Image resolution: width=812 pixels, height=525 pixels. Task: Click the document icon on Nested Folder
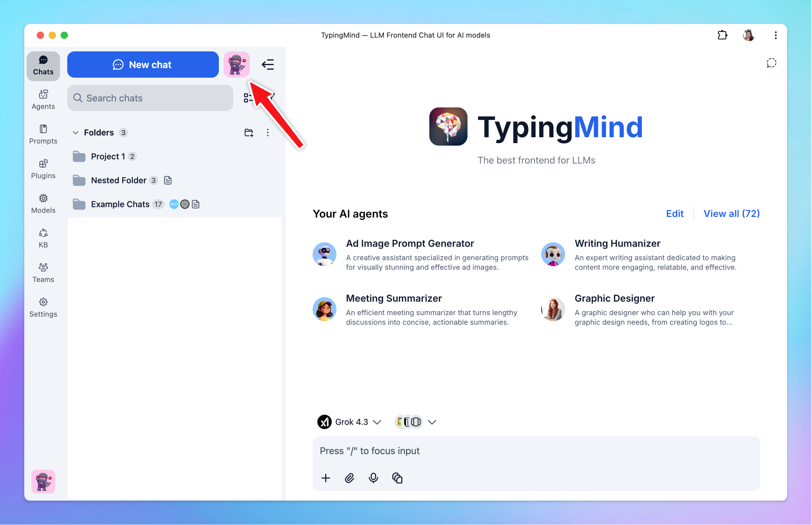click(x=168, y=180)
